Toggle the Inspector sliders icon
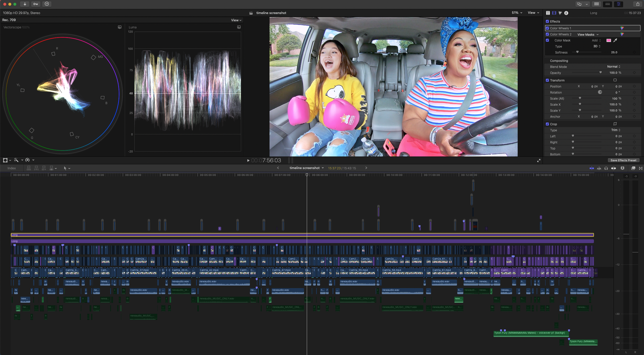 pos(618,4)
